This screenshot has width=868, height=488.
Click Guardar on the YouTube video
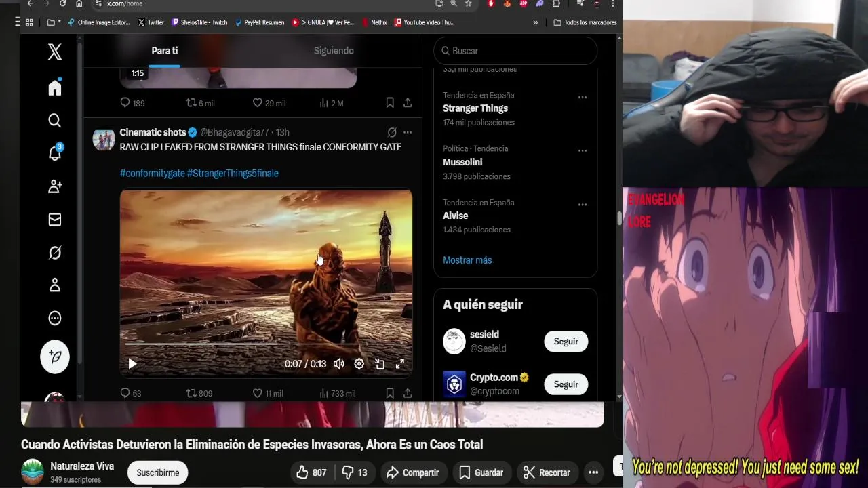[x=481, y=472]
